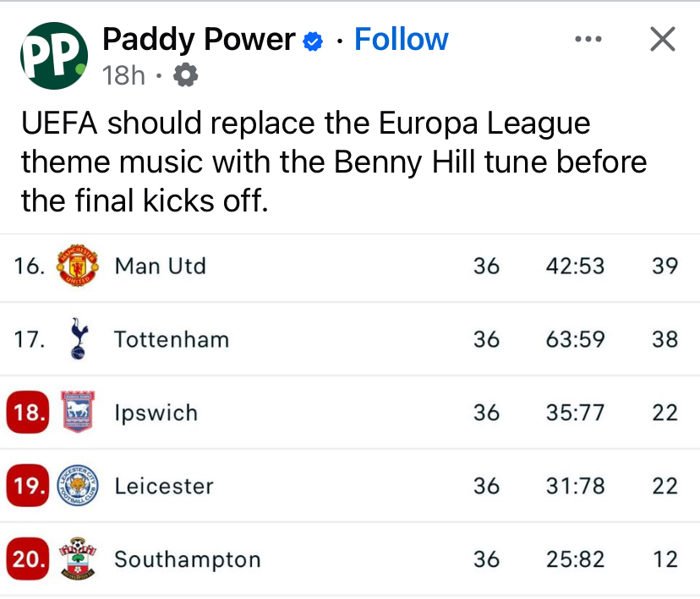The image size is (700, 599).
Task: Select the red 20 position badge
Action: coord(28,559)
